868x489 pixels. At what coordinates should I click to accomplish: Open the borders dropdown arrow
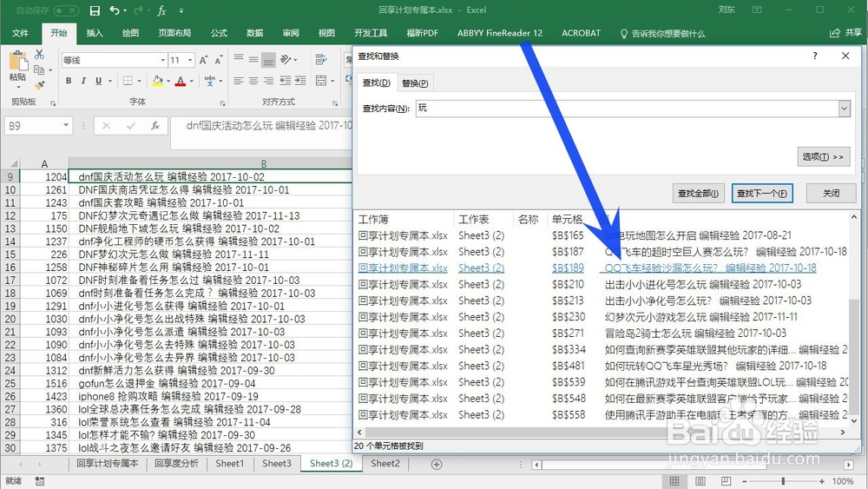coord(139,82)
